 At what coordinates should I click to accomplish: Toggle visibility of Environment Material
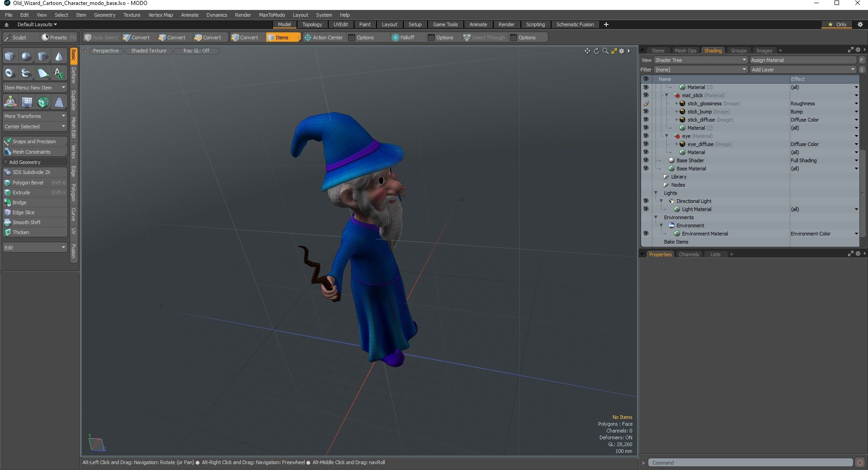646,234
